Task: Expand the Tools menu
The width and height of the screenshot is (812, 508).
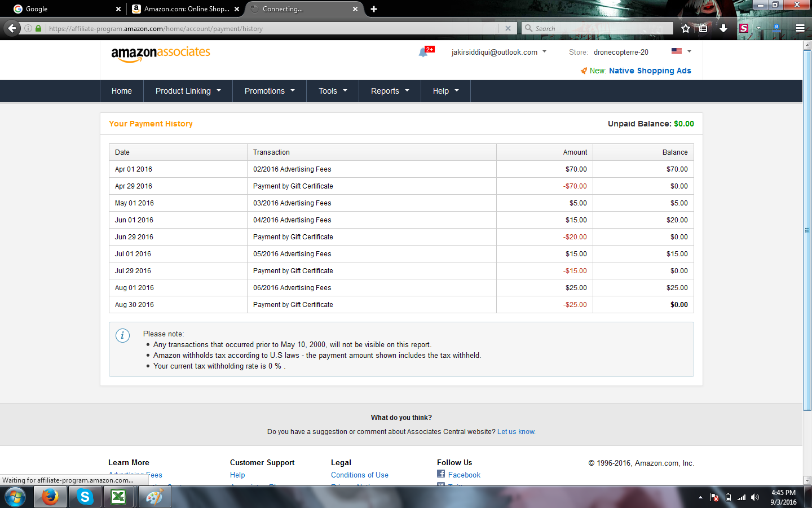Action: tap(333, 91)
